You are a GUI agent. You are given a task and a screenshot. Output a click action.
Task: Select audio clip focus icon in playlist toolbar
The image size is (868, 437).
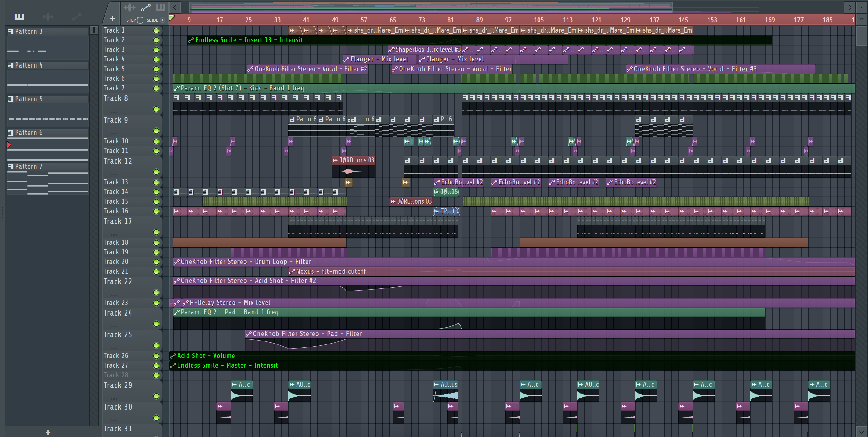(x=129, y=8)
